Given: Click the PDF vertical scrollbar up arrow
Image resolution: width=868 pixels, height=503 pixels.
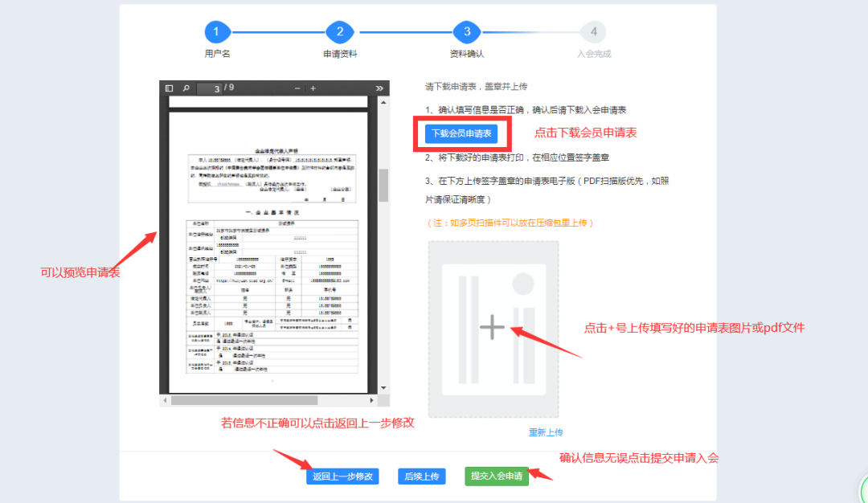Looking at the screenshot, I should (x=383, y=102).
